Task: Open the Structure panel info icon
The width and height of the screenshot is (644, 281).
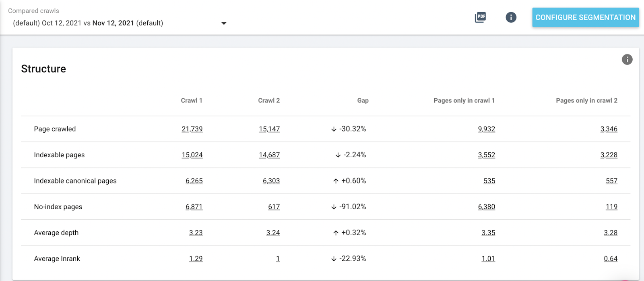Action: click(627, 60)
